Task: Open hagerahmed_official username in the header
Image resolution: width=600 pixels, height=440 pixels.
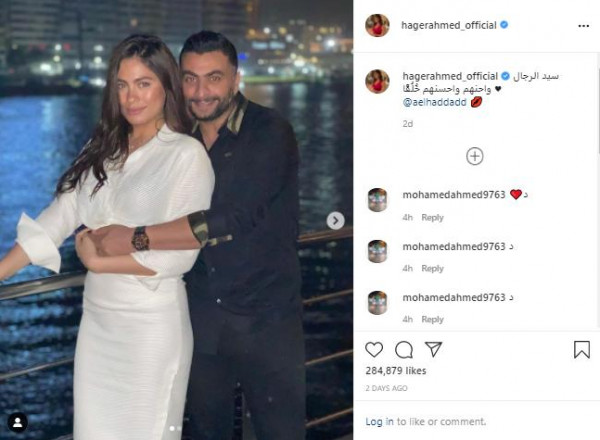Action: (x=449, y=25)
